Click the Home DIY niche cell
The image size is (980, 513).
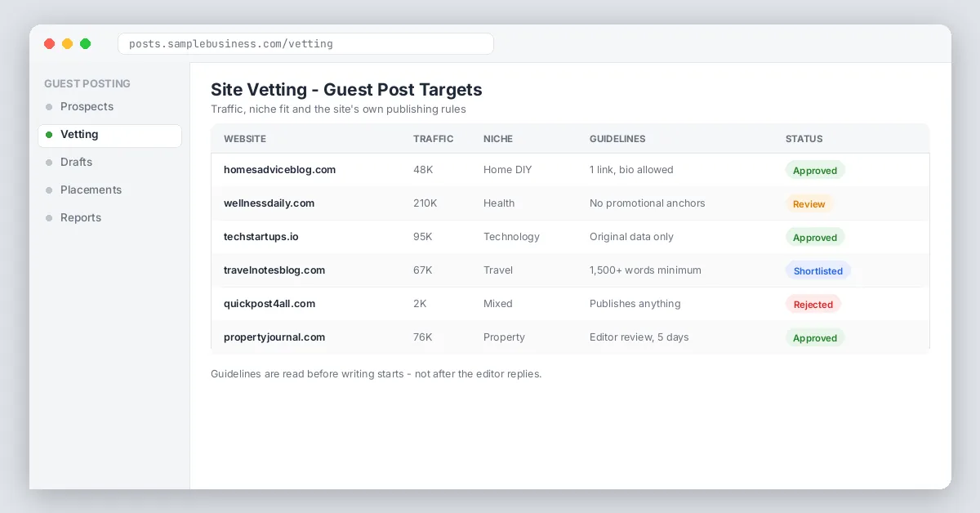(508, 170)
